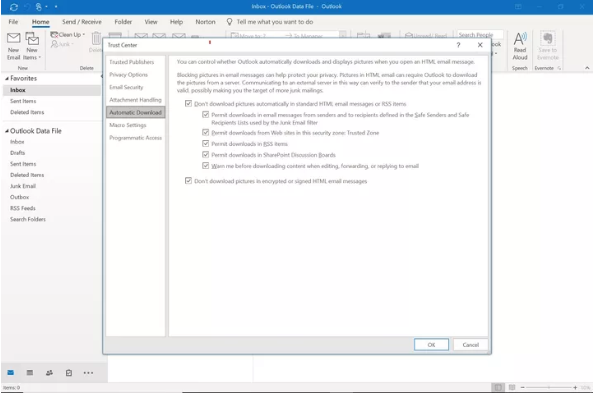Image resolution: width=595 pixels, height=403 pixels.
Task: Collapse the Outlook Data File tree
Action: (x=7, y=131)
